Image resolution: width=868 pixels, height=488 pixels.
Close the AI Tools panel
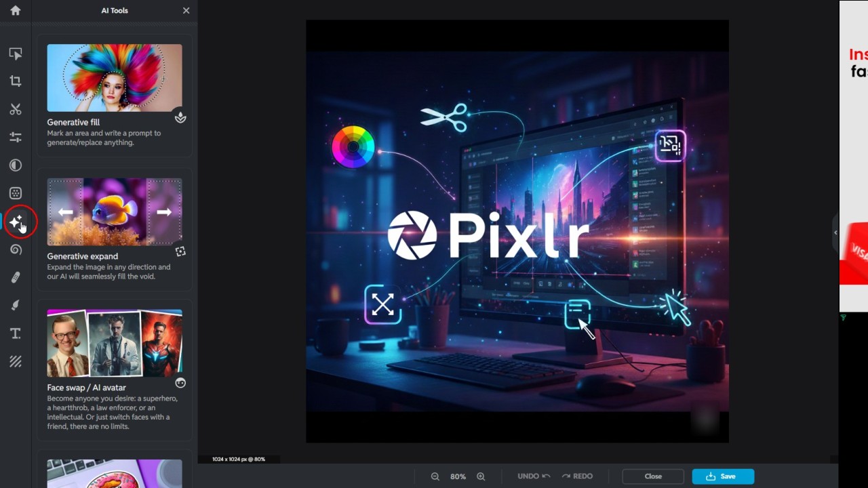click(186, 10)
